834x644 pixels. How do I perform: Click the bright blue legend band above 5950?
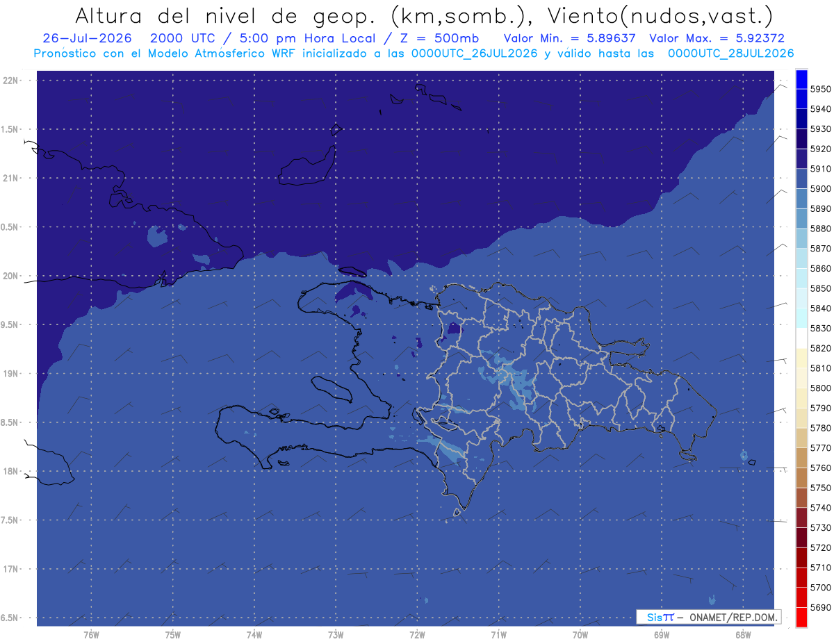coord(801,79)
